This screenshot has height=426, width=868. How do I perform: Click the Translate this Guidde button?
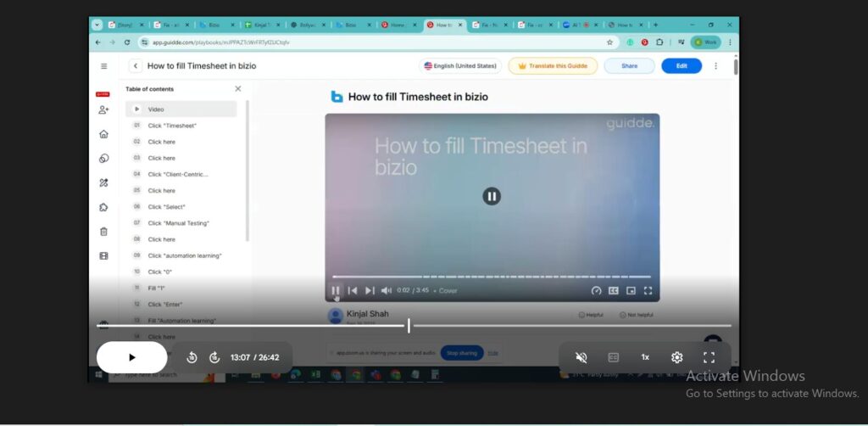(x=553, y=66)
